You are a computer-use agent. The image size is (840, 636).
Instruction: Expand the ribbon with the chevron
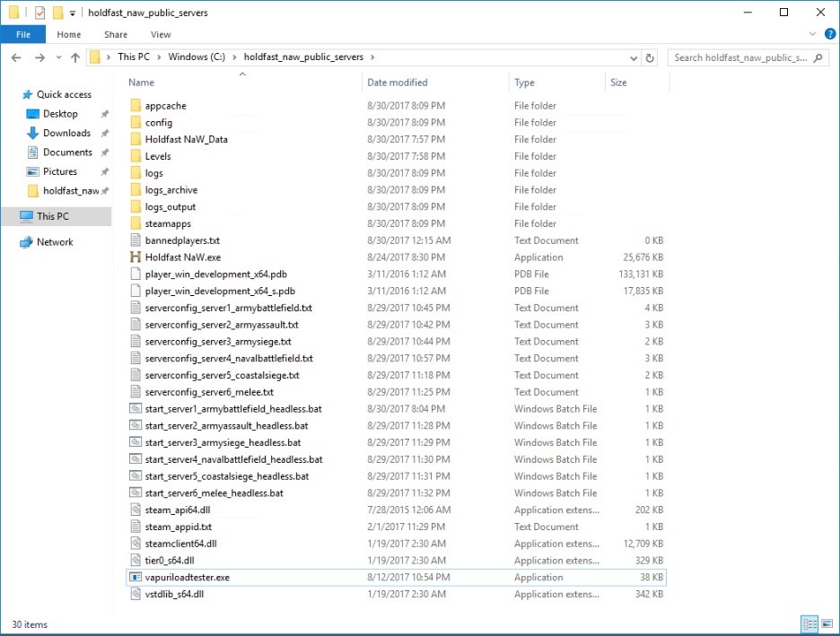tap(812, 35)
